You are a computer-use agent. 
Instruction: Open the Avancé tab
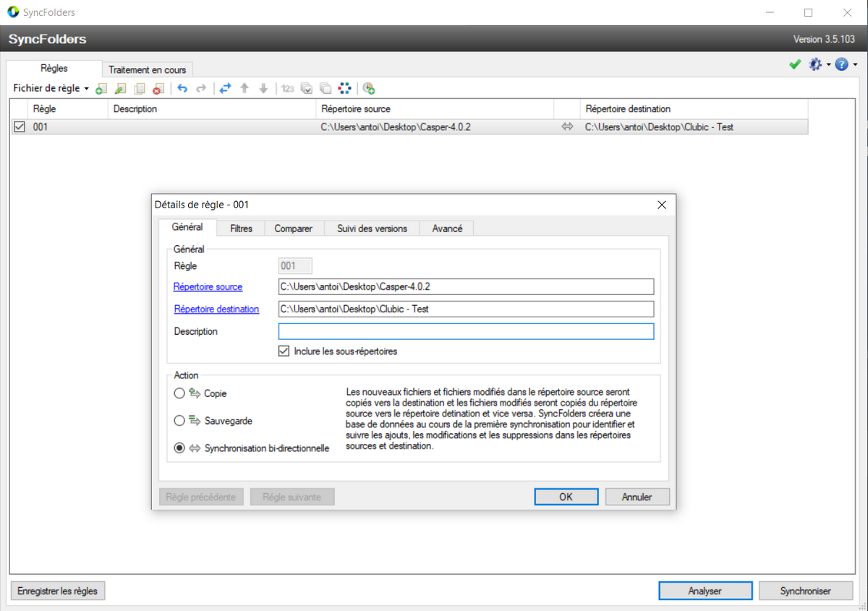[x=447, y=228]
